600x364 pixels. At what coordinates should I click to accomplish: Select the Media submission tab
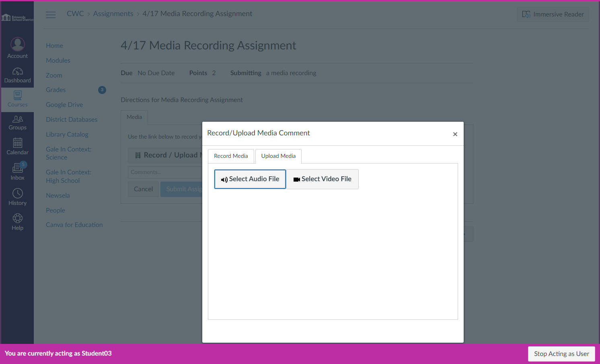134,117
